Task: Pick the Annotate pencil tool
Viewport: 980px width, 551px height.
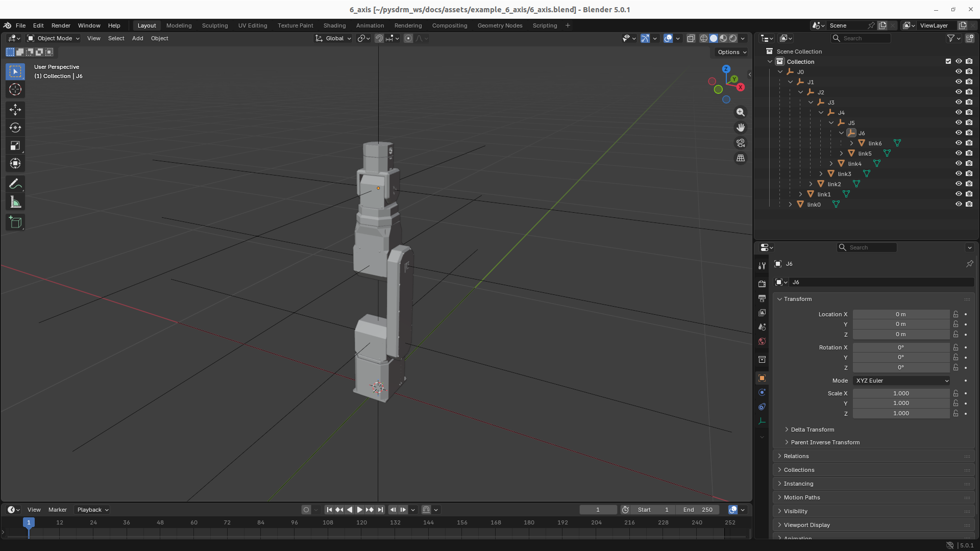Action: pyautogui.click(x=15, y=184)
